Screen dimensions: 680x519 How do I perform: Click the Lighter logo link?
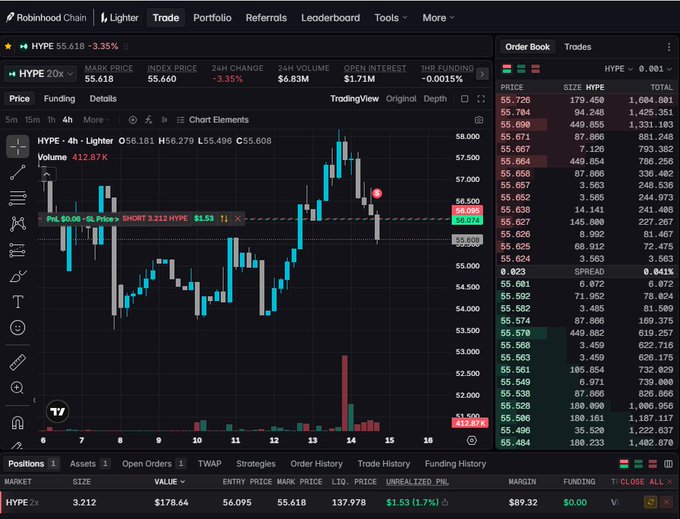click(x=119, y=18)
